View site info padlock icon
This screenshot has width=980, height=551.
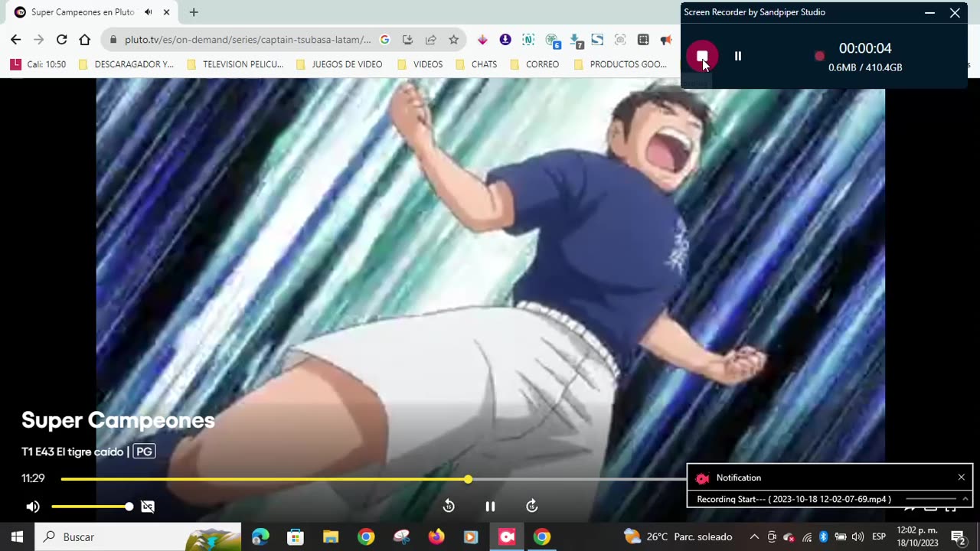113,40
